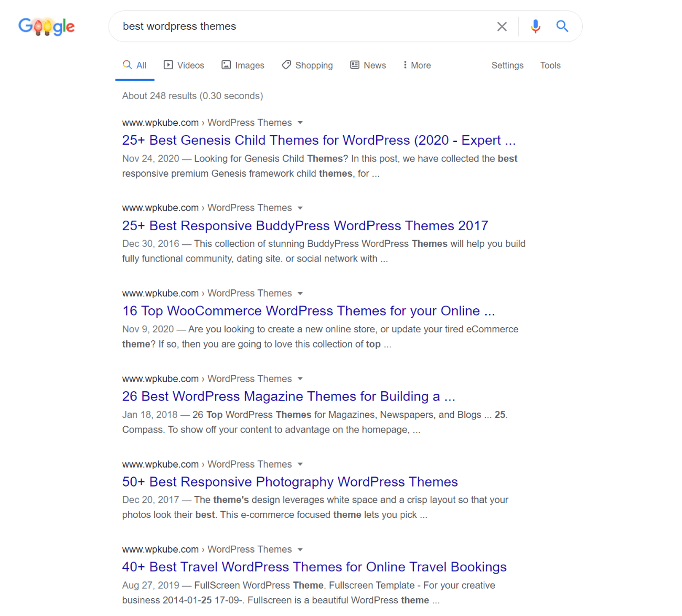Screen dimensions: 682x616
Task: Open the Shopping tab
Action: point(307,65)
